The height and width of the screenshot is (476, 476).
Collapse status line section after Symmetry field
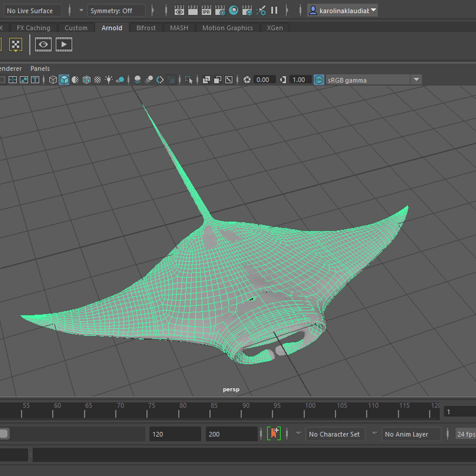153,11
